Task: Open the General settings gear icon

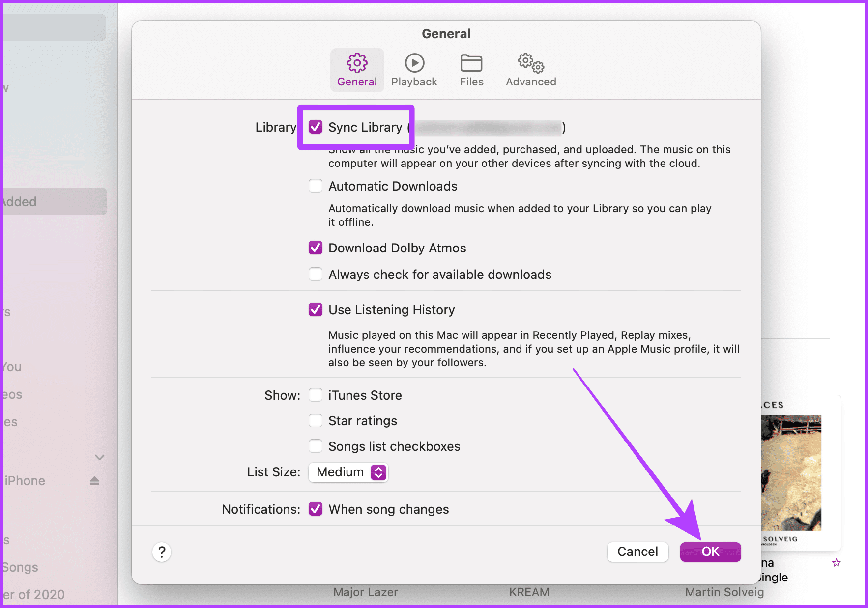Action: coord(357,63)
